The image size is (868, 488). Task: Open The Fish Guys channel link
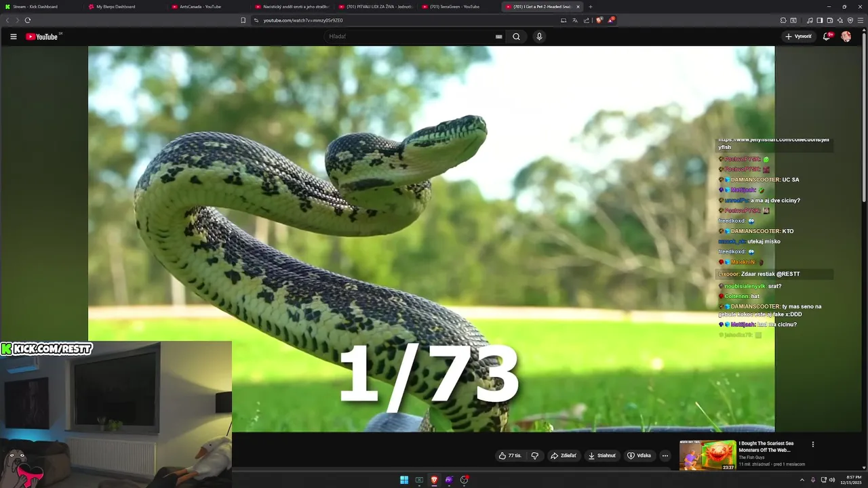[751, 457]
